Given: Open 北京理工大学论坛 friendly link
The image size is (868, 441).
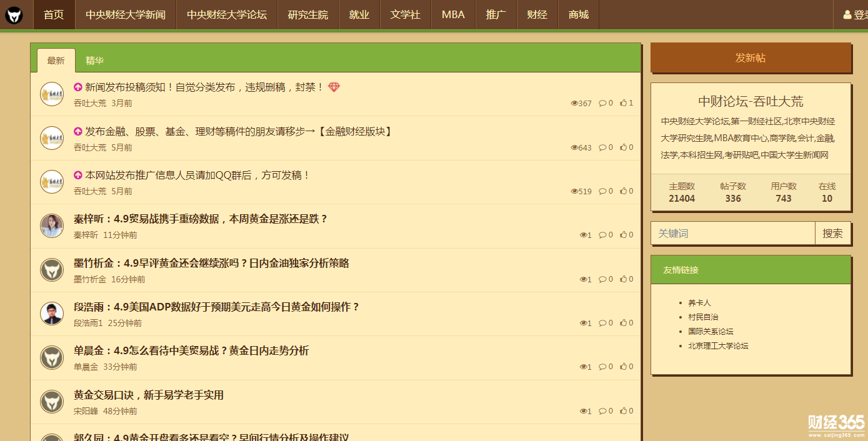Looking at the screenshot, I should click(719, 346).
